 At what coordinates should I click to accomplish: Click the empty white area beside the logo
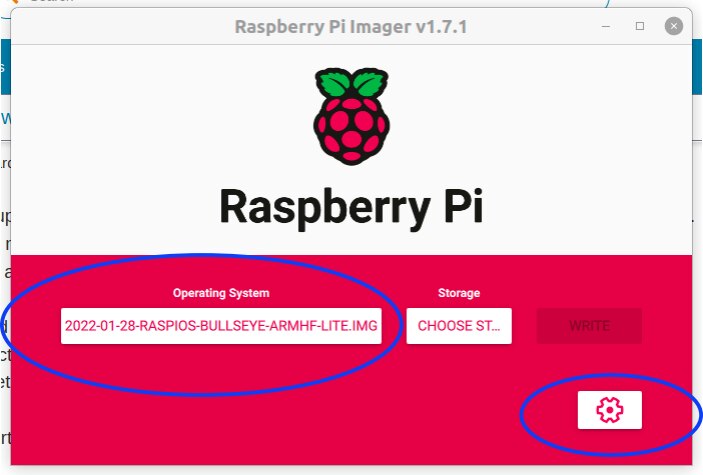click(x=538, y=117)
